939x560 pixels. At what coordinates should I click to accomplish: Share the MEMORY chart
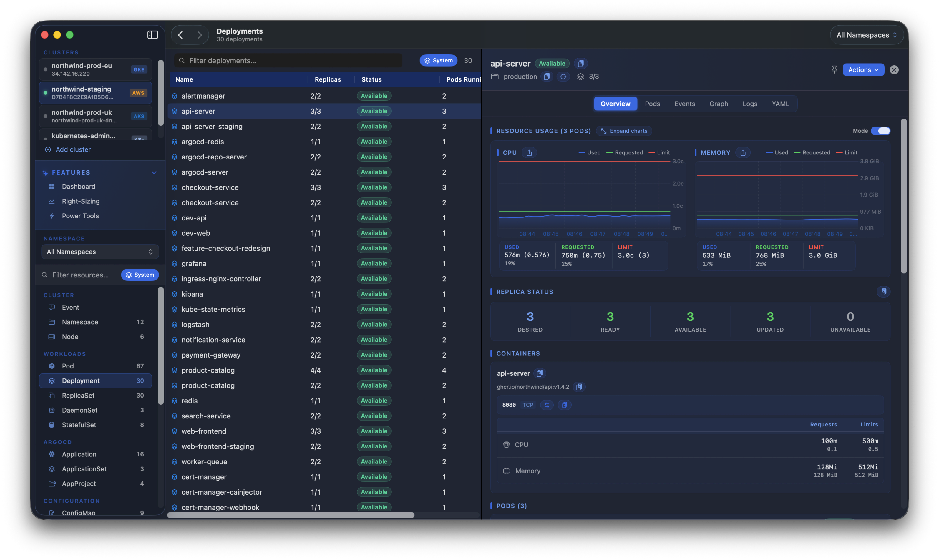click(x=743, y=153)
